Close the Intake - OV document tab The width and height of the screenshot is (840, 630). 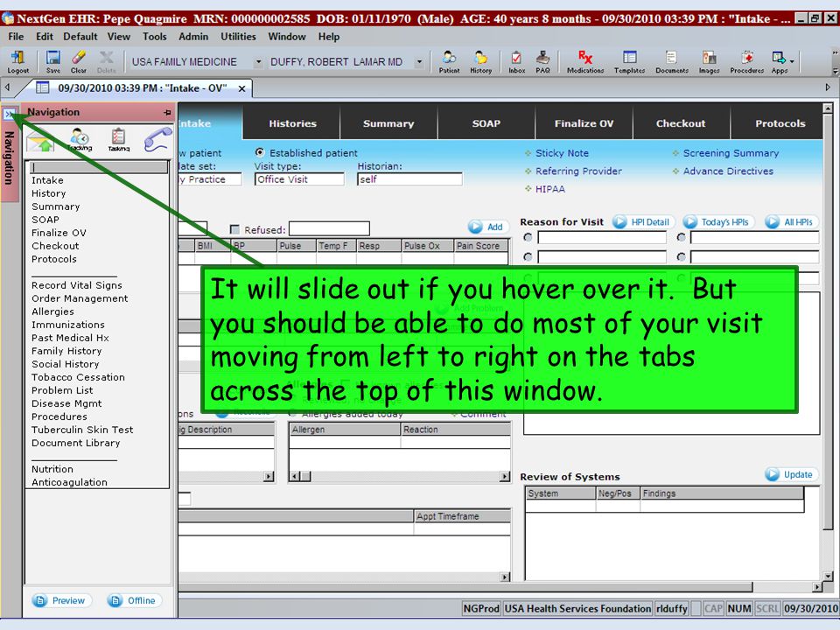click(x=241, y=88)
